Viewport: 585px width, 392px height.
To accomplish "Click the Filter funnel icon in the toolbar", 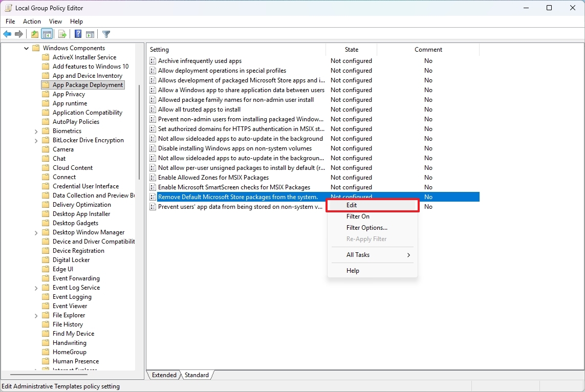I will pos(106,34).
